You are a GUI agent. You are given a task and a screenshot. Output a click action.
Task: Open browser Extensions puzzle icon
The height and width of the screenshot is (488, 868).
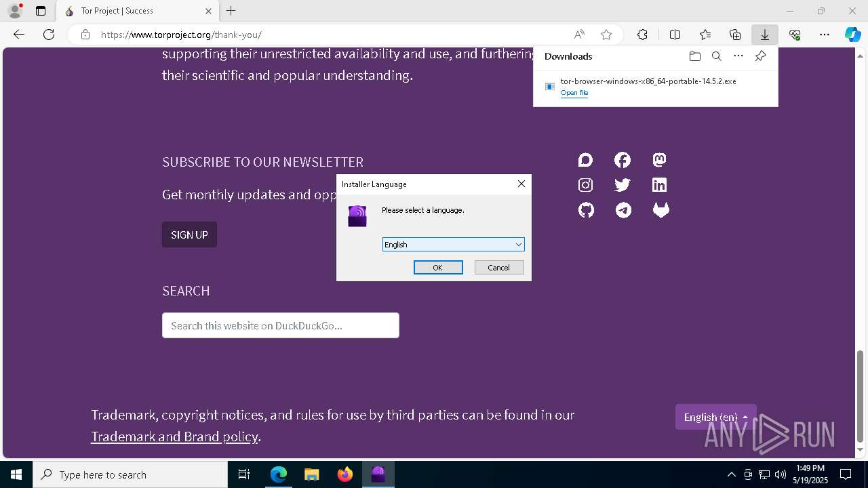point(642,35)
